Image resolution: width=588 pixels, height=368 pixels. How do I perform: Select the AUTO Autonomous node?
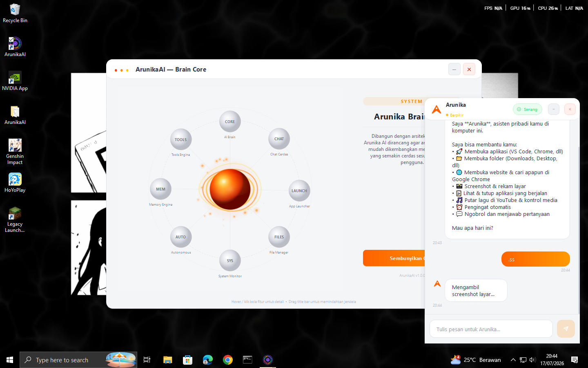[180, 237]
